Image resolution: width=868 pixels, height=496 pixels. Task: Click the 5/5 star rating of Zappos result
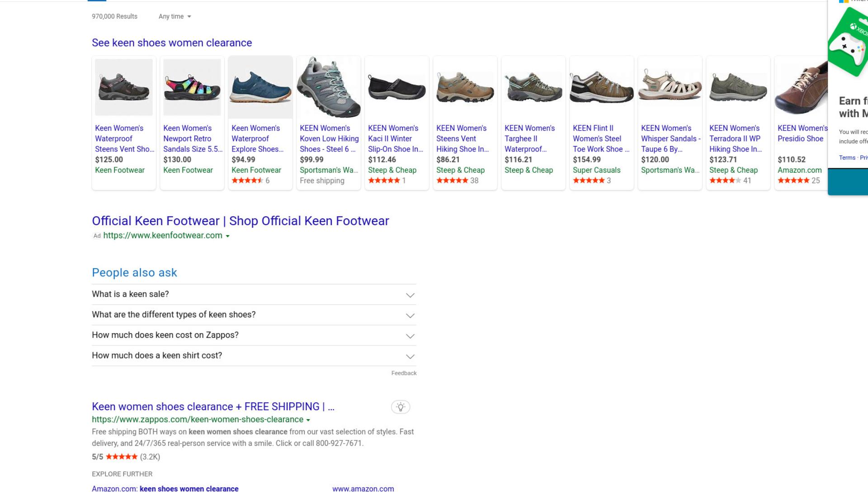pos(126,457)
